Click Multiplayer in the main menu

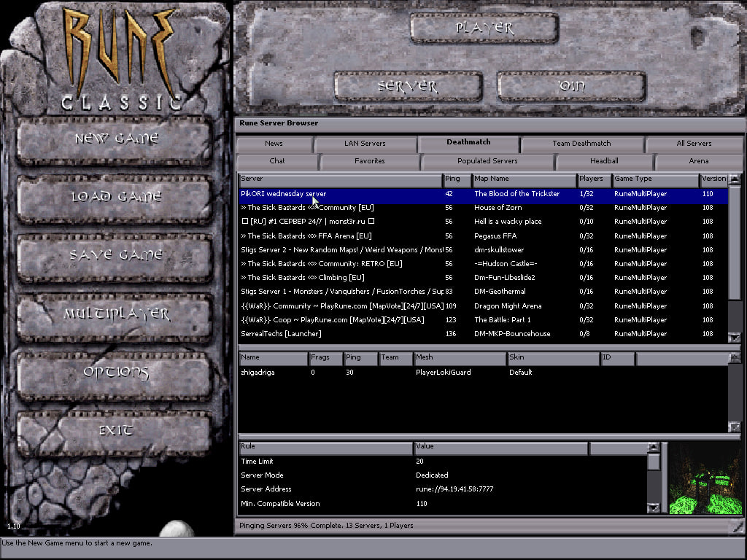click(116, 314)
